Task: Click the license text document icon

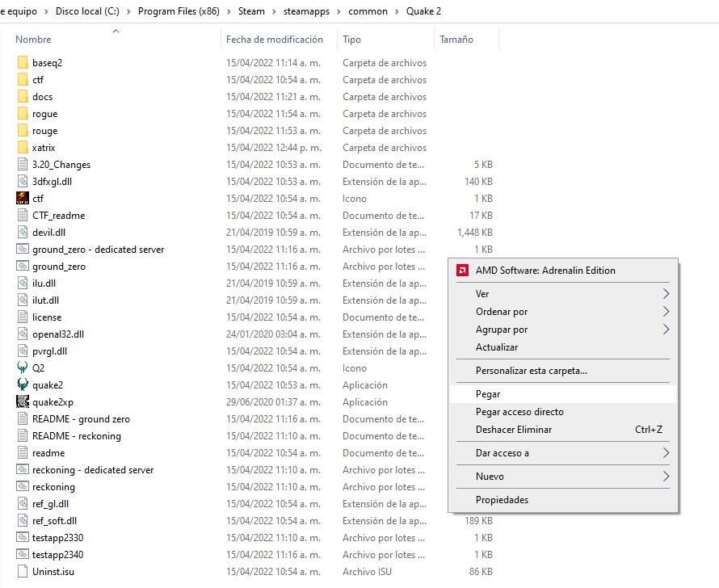Action: [23, 317]
